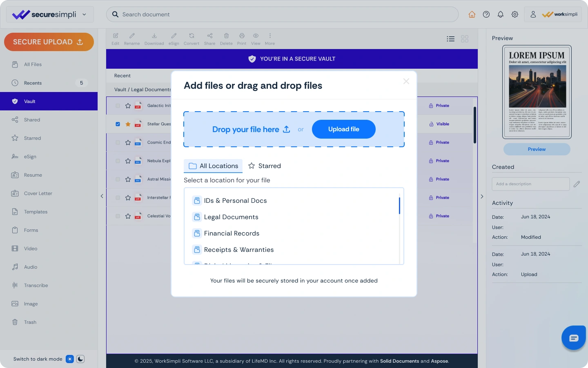
Task: Click the Search document field
Action: click(282, 14)
